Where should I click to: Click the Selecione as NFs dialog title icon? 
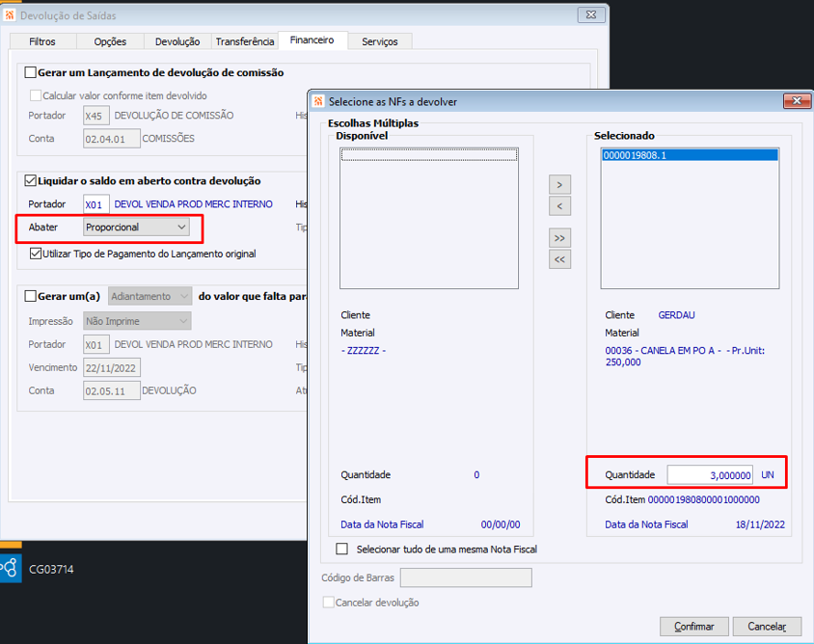click(318, 101)
